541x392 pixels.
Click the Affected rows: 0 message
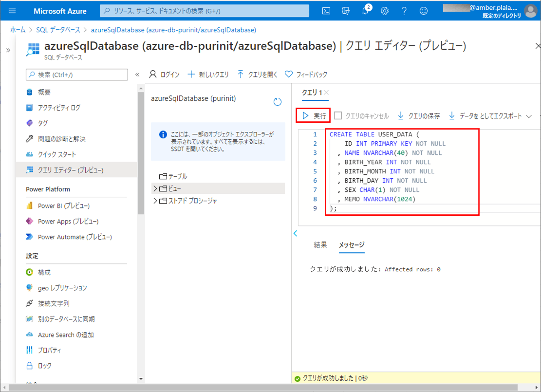point(412,269)
